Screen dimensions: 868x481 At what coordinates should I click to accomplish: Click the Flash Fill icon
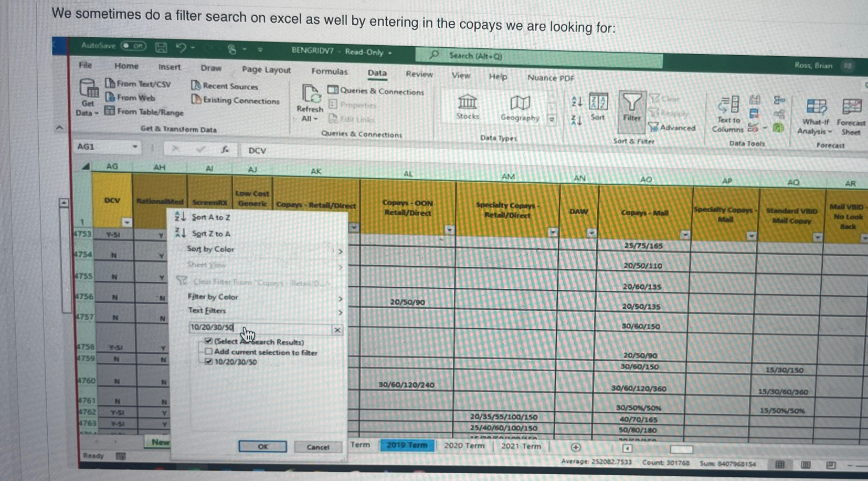pos(754,100)
